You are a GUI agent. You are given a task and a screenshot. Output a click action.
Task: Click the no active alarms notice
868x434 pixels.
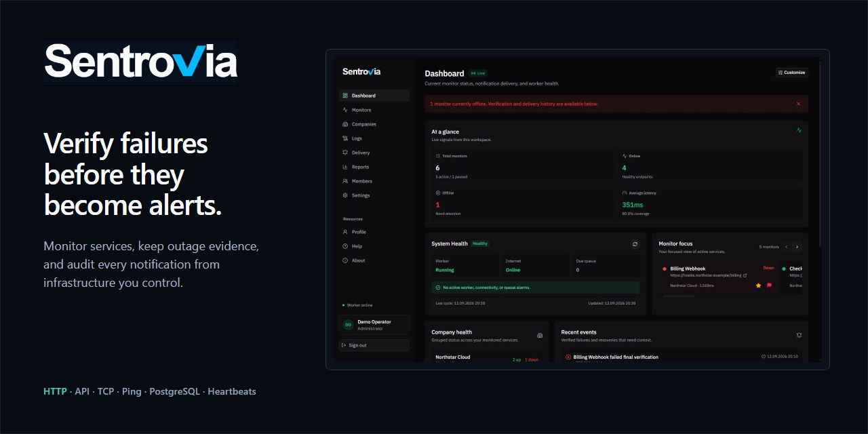point(536,288)
